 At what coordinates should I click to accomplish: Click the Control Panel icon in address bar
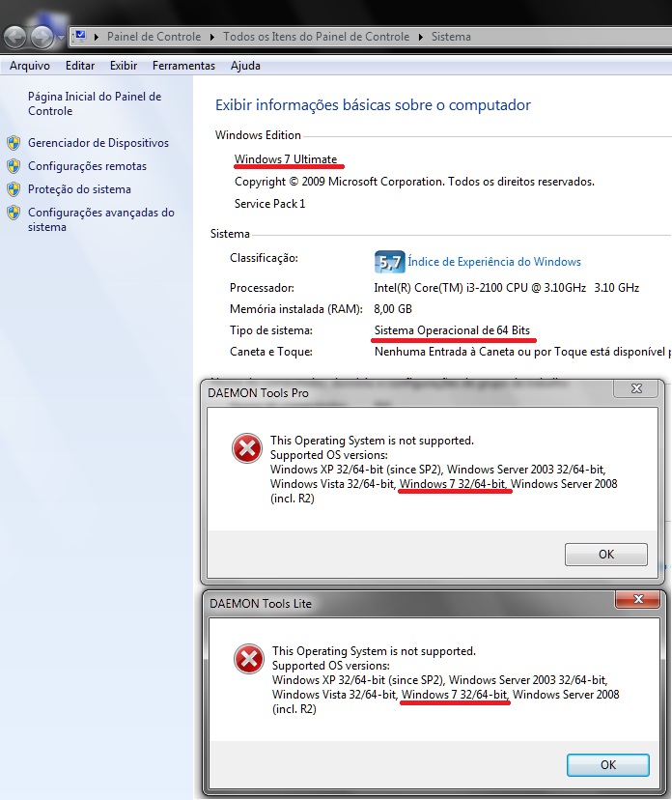click(x=80, y=37)
